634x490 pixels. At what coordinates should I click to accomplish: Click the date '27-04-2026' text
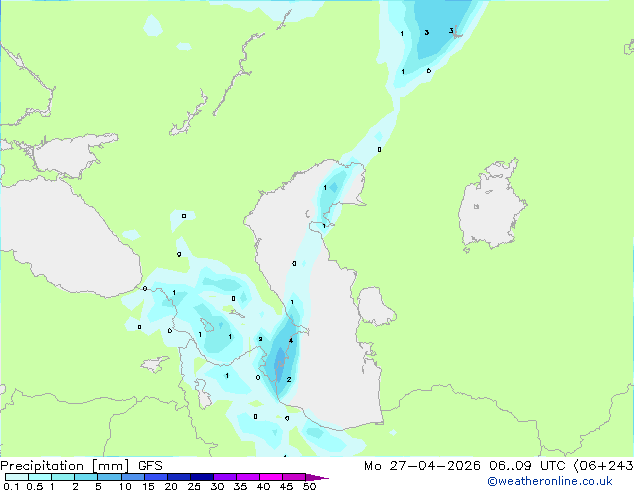[x=435, y=466]
